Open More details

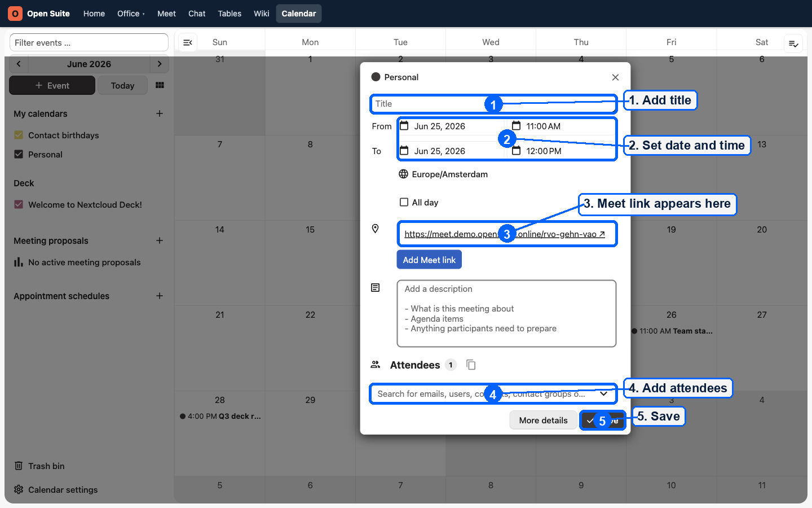coord(543,420)
